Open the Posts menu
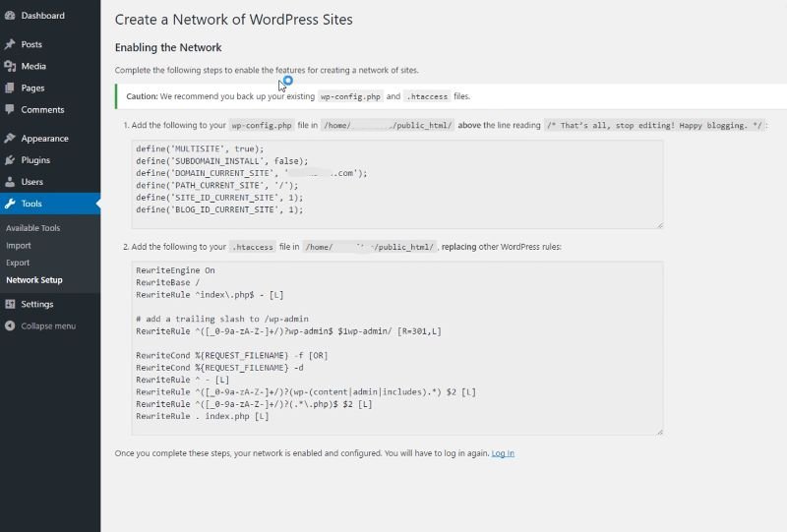The image size is (787, 532). coord(31,44)
